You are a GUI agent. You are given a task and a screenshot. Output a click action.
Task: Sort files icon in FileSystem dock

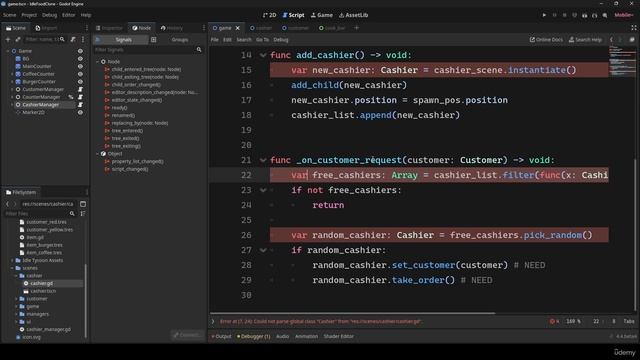tap(83, 213)
